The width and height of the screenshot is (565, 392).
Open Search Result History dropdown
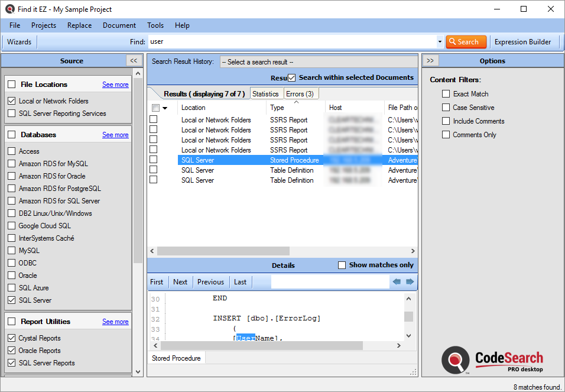[x=319, y=62]
